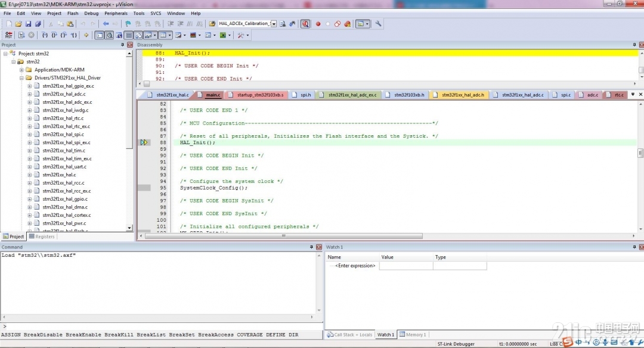Image resolution: width=644 pixels, height=348 pixels.
Task: Disable all breakpoints icon
Action: coord(337,24)
